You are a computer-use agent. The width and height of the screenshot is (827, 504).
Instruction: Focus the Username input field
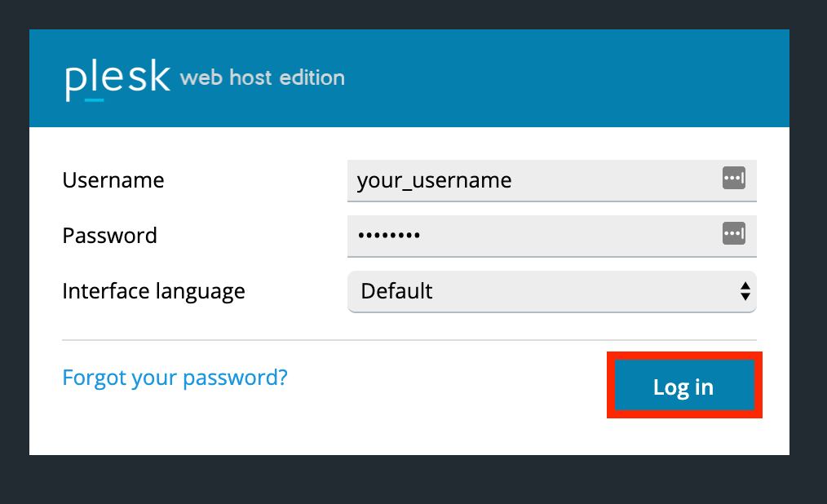[551, 180]
